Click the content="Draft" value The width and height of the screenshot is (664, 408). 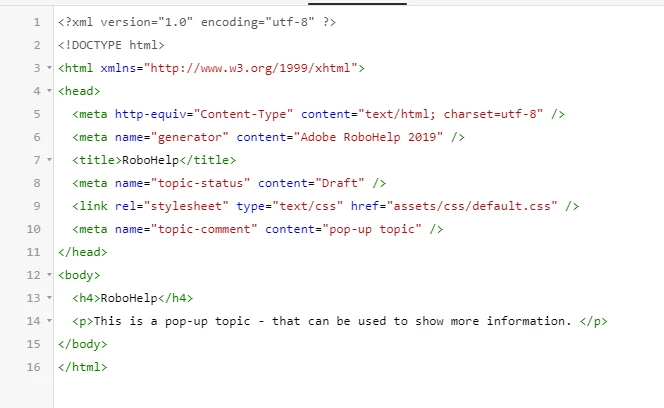(311, 183)
